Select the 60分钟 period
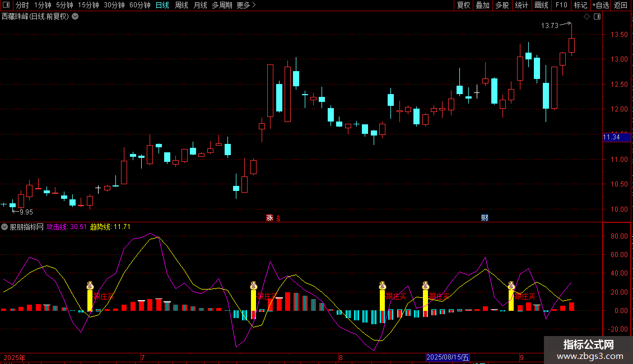Viewport: 633px width, 364px height. click(140, 5)
